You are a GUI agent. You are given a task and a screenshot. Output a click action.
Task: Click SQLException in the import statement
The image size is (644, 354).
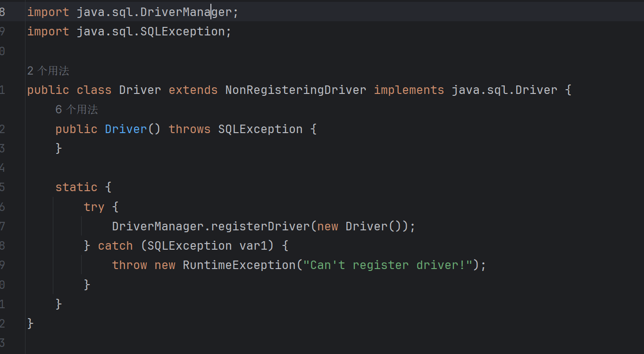pyautogui.click(x=183, y=32)
